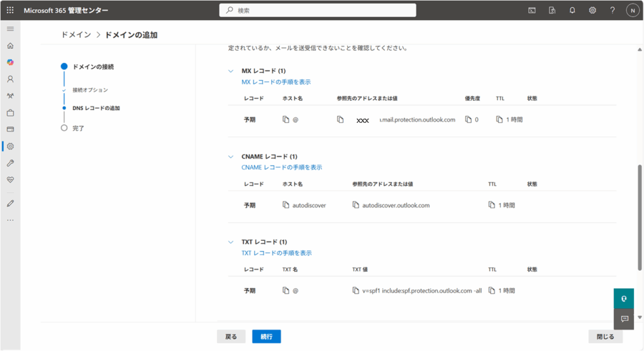
Task: Copy the autodiscover.outlook.com address value
Action: tap(356, 205)
